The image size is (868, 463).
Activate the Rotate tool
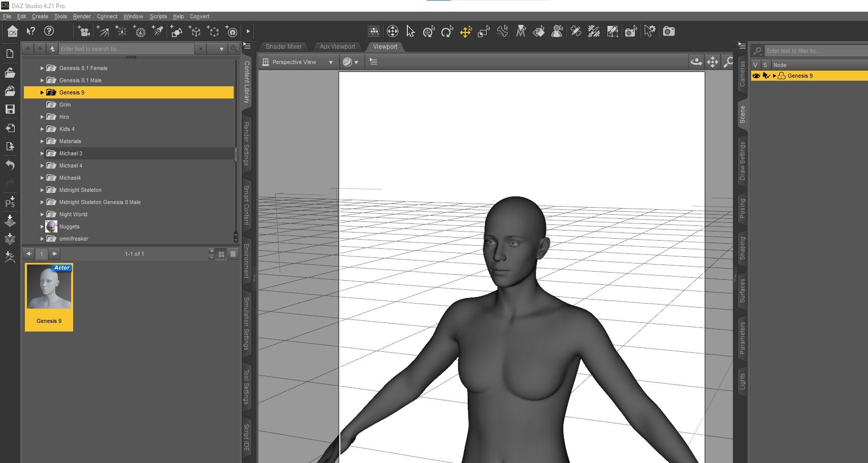[447, 31]
